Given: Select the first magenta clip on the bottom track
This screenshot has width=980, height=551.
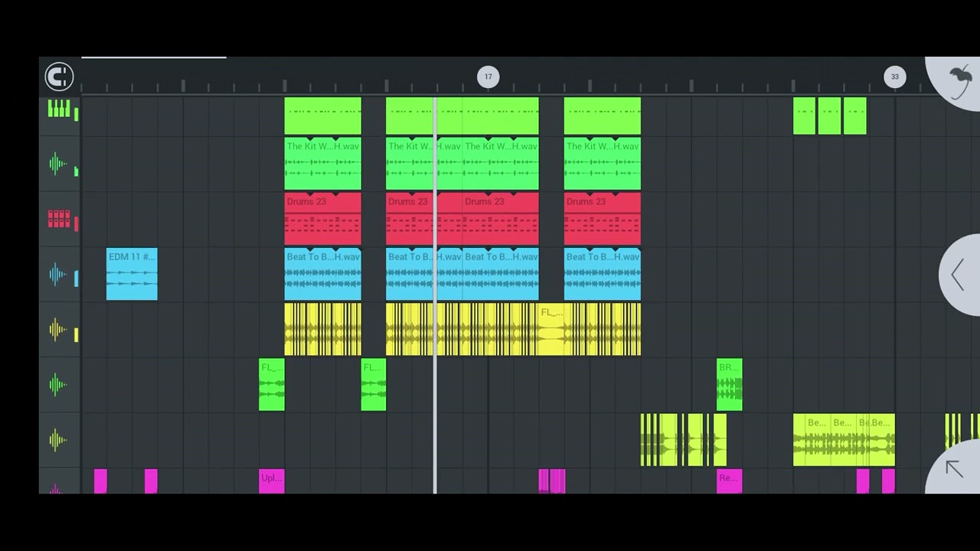Looking at the screenshot, I should click(x=100, y=481).
